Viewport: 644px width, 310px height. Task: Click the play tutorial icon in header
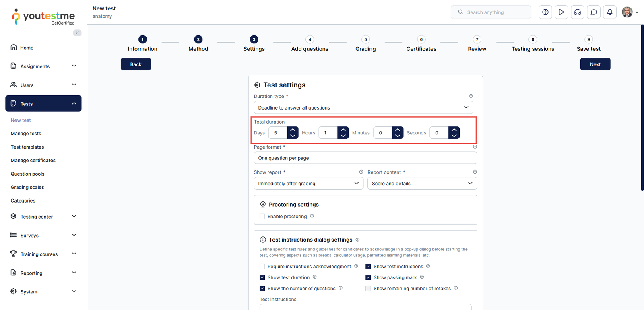(x=561, y=12)
